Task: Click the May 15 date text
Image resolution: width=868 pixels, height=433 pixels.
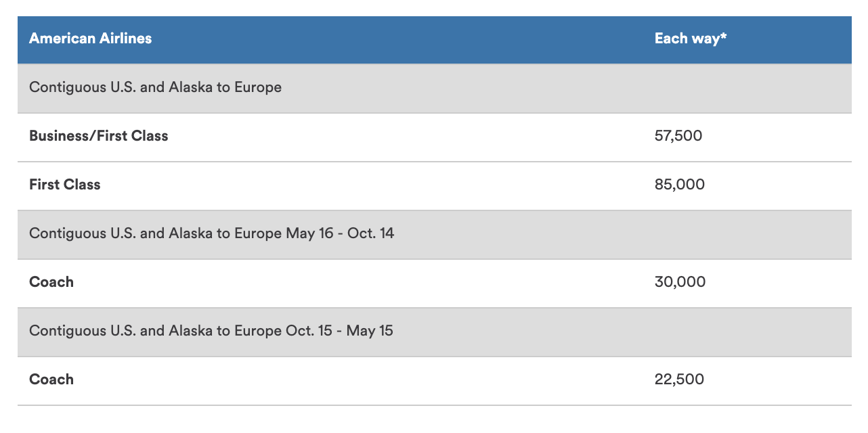Action: tap(369, 331)
